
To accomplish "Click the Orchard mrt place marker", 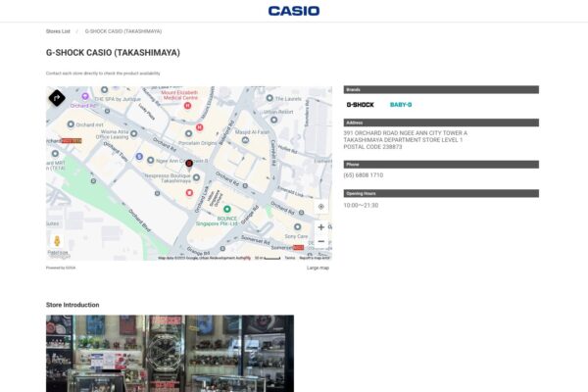I will (71, 124).
